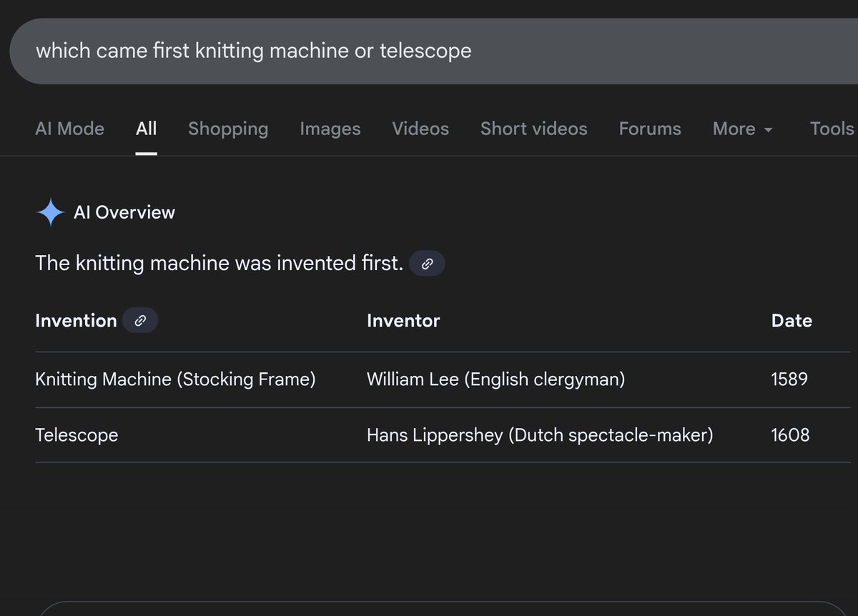Switch to the Forums tab
The image size is (858, 616).
pyautogui.click(x=650, y=129)
